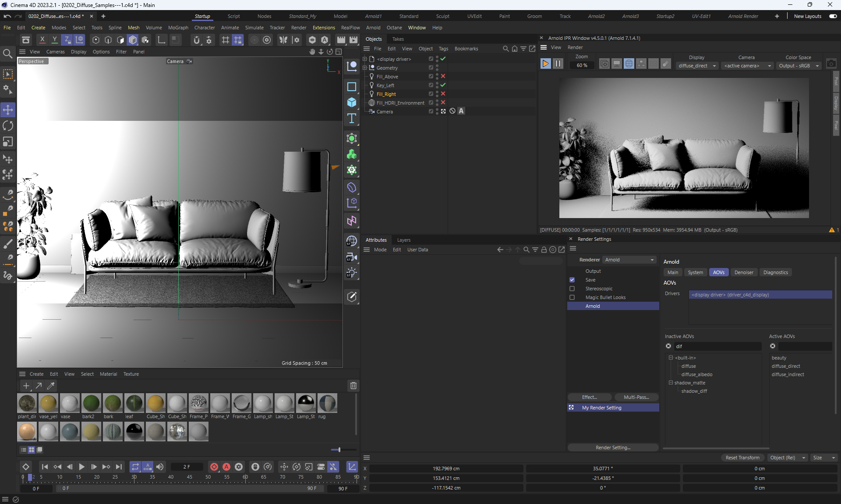Adjust the material preview size slider

pos(339,450)
